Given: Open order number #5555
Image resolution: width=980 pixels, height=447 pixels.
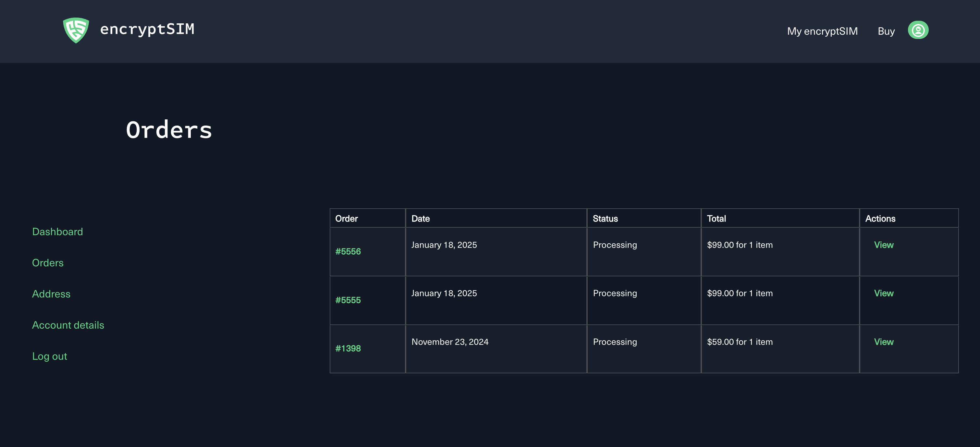Looking at the screenshot, I should click(x=348, y=300).
